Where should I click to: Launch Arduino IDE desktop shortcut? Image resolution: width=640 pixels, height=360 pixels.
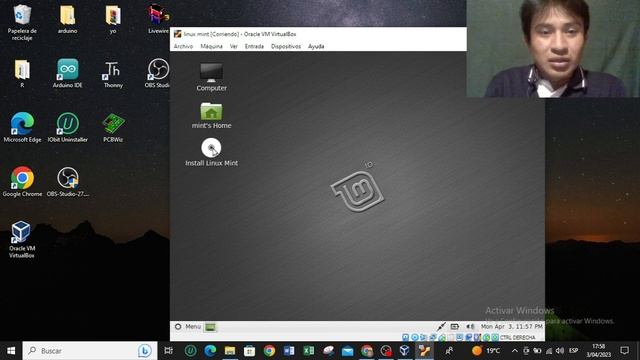pyautogui.click(x=67, y=73)
